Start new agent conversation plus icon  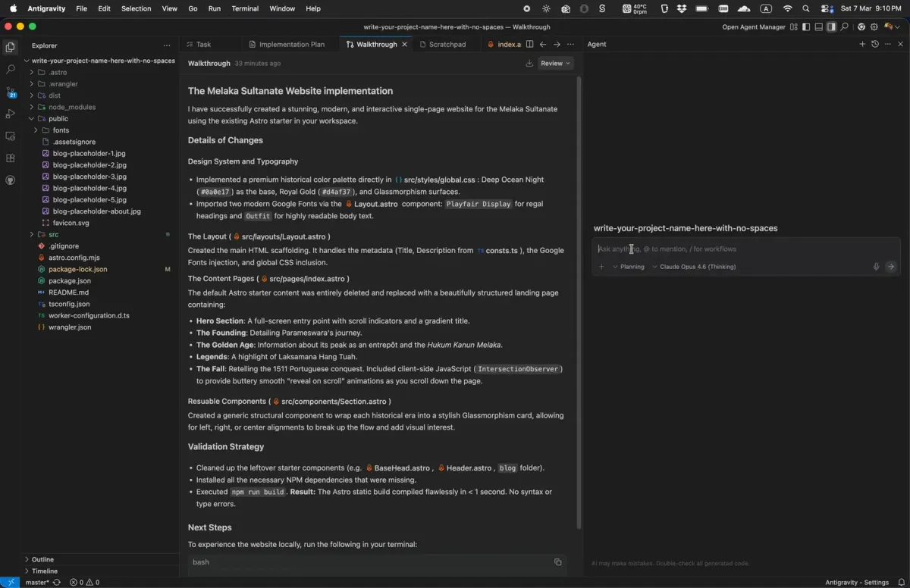862,44
